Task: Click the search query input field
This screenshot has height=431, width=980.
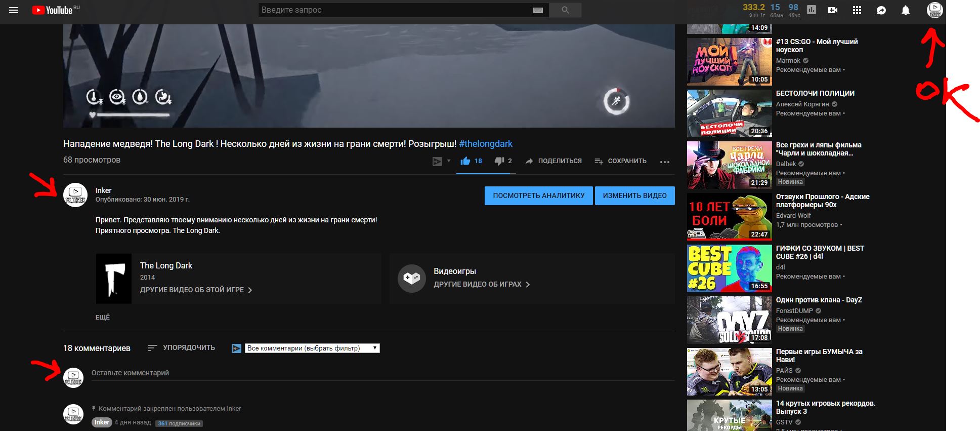Action: point(396,10)
